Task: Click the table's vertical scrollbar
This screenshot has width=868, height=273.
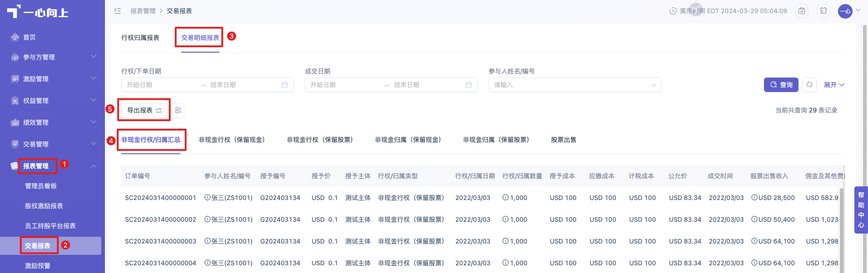Action: pos(842,230)
